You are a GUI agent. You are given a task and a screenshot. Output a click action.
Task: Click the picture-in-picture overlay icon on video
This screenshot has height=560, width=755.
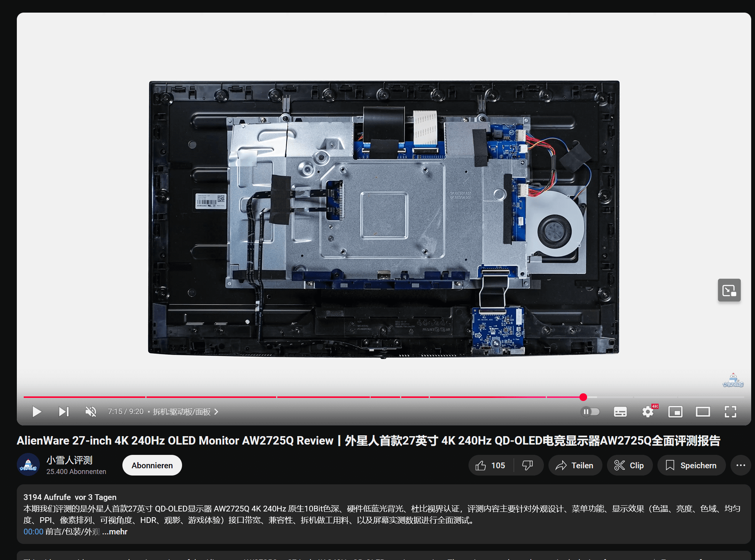(729, 291)
